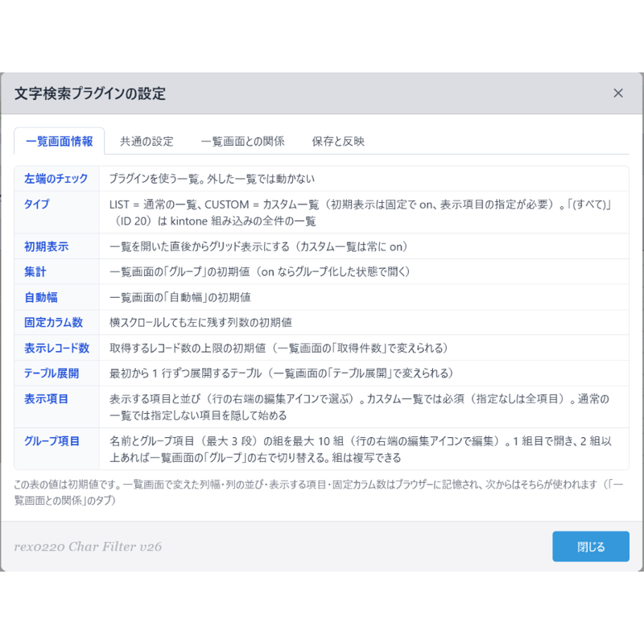
Task: Click the description starting プラグインを使う一覧
Action: [x=212, y=179]
